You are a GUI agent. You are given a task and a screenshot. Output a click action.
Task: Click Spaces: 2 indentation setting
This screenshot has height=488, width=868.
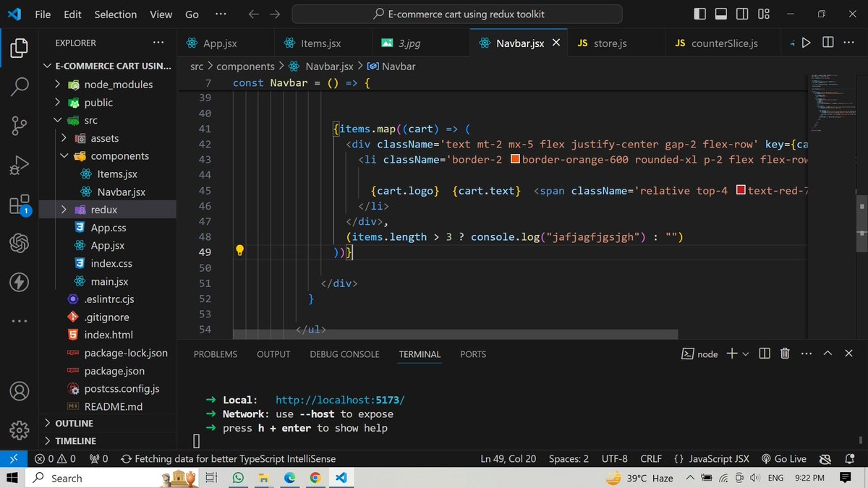coord(569,458)
